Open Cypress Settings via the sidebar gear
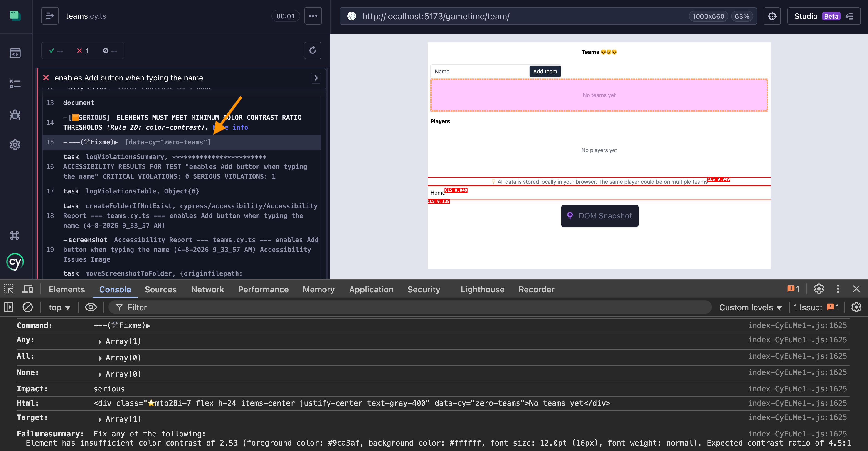The width and height of the screenshot is (868, 451). tap(15, 145)
